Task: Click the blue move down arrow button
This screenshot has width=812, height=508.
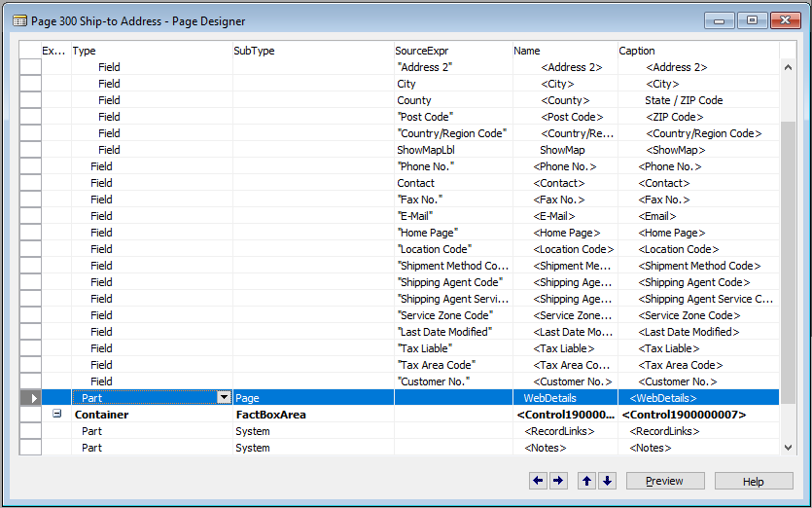Action: coord(607,481)
